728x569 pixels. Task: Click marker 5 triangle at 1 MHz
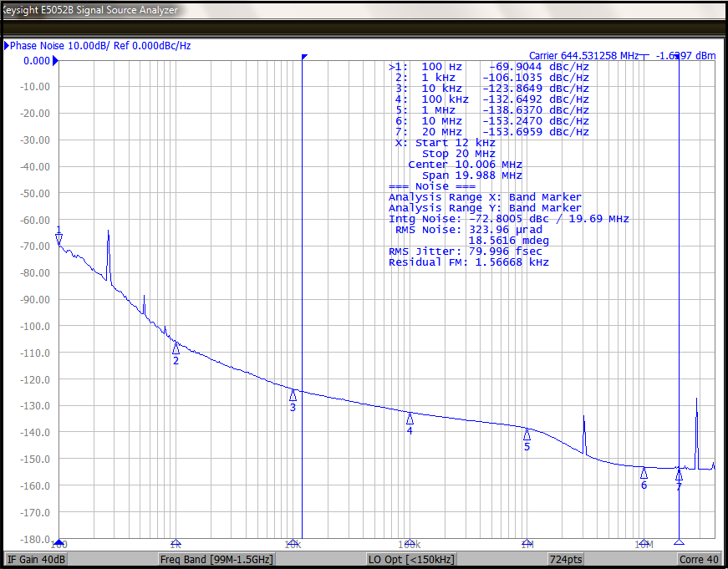[527, 434]
